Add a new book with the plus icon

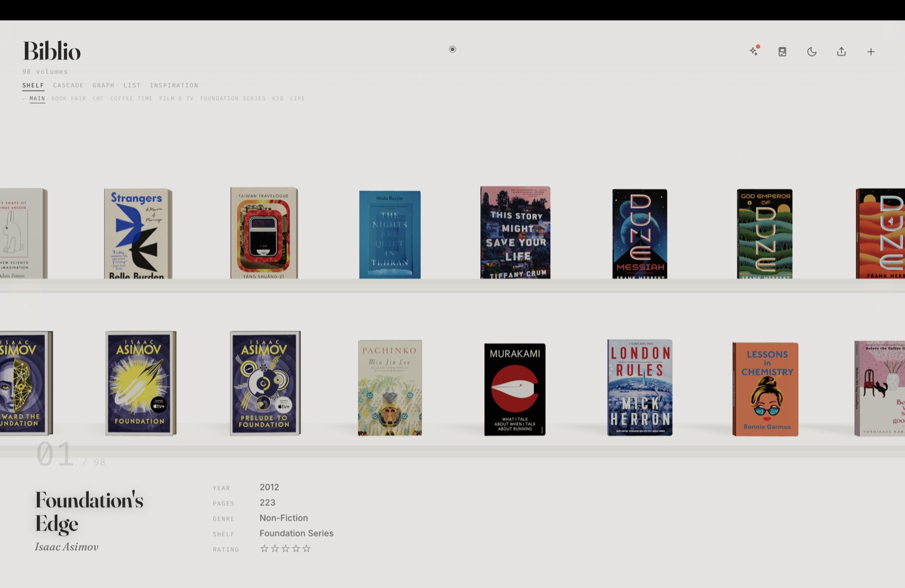[x=871, y=51]
